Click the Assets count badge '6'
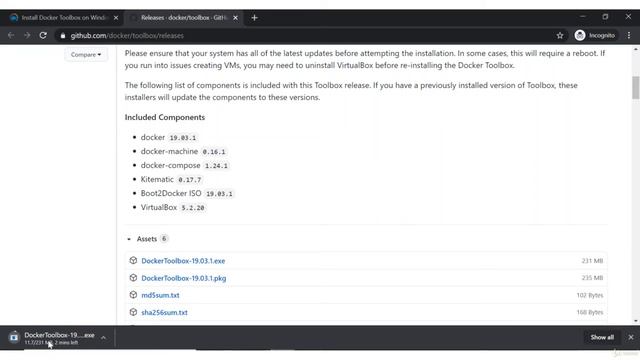Image resolution: width=640 pixels, height=360 pixels. (x=164, y=238)
